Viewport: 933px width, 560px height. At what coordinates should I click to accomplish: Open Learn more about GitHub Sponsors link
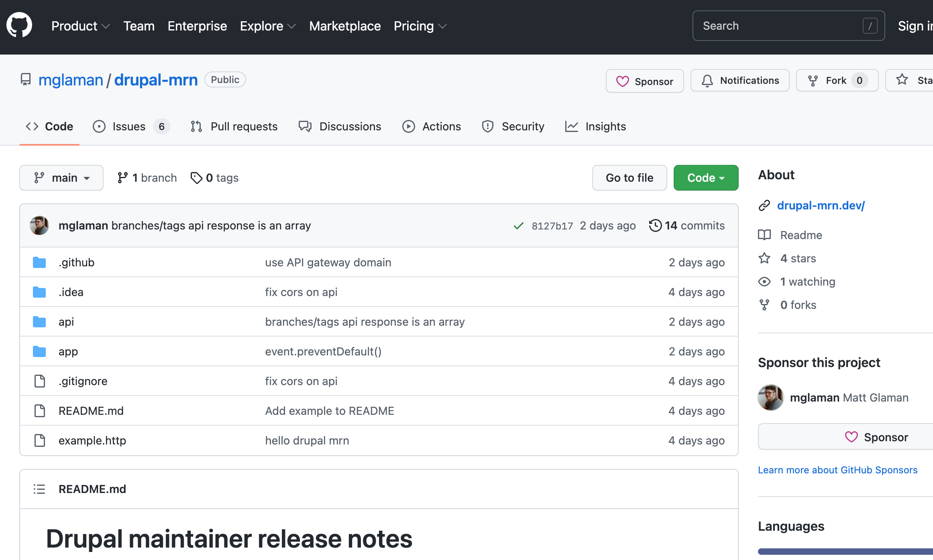tap(838, 470)
